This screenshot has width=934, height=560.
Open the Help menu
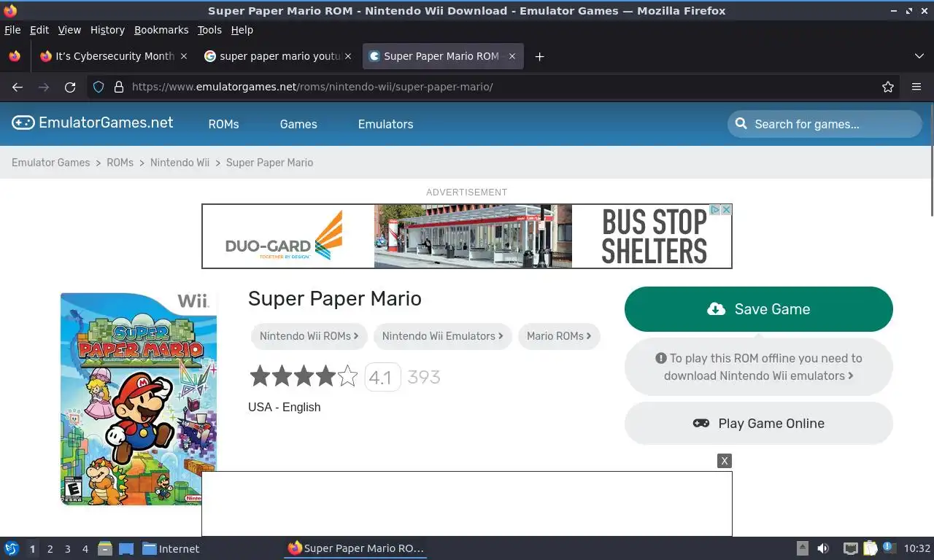242,30
